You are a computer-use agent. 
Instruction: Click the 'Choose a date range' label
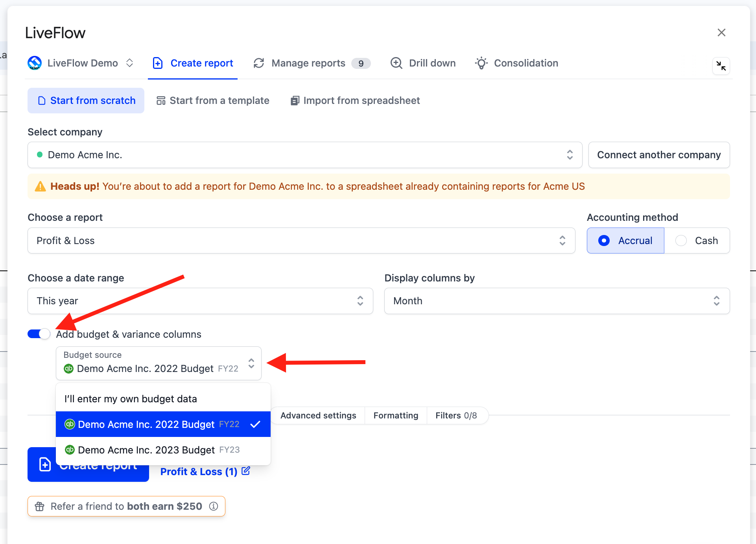click(76, 278)
